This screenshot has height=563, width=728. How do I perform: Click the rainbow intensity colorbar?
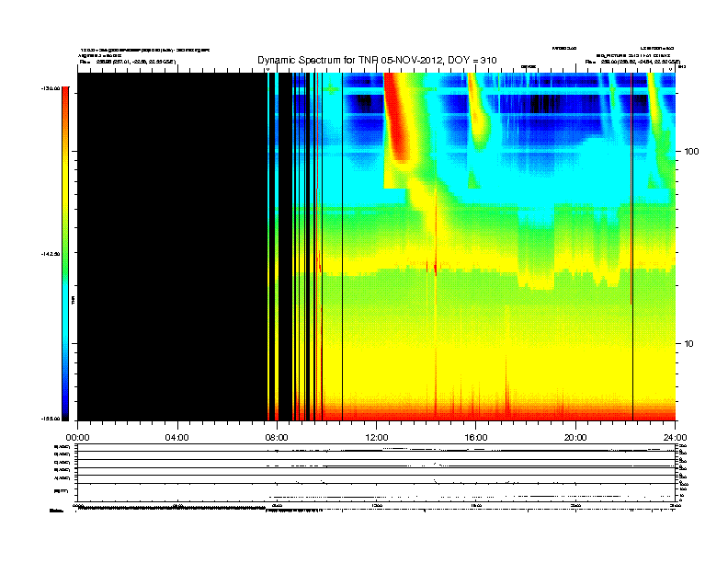[65, 254]
